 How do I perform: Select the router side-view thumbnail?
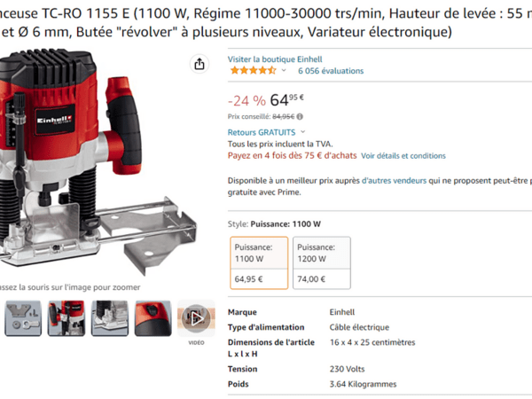(66, 318)
